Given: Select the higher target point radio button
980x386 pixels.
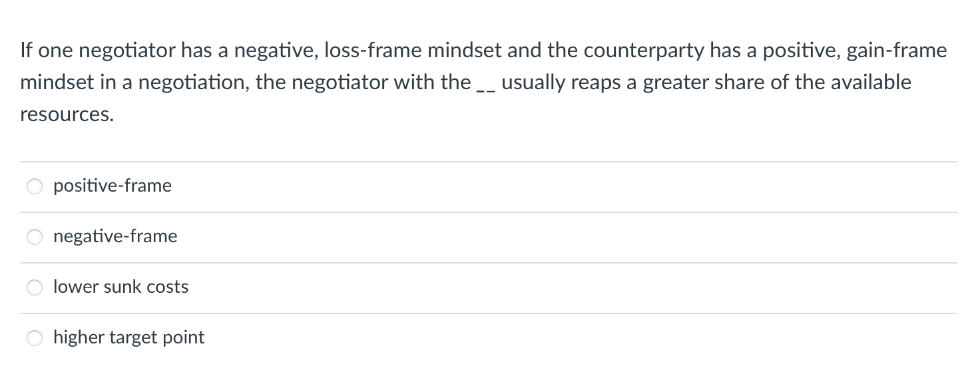Looking at the screenshot, I should coord(35,337).
